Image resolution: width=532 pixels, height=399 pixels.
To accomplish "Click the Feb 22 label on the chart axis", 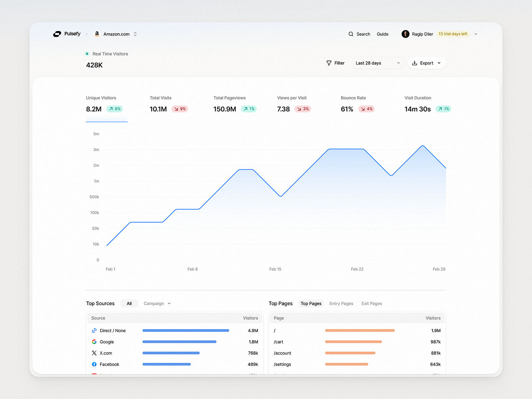I will [357, 269].
